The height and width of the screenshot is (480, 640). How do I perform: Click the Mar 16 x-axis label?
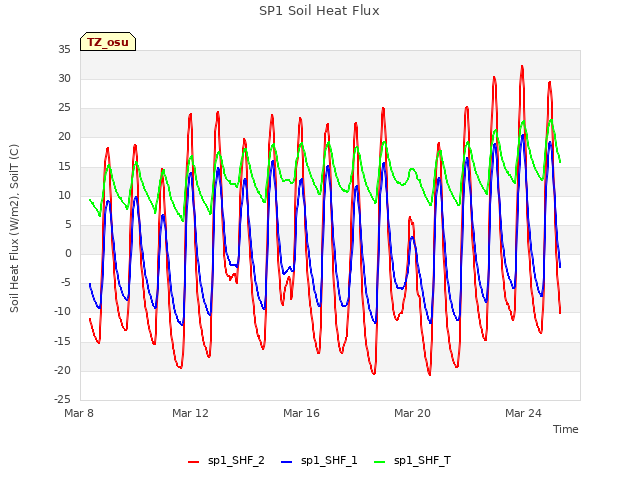[301, 413]
